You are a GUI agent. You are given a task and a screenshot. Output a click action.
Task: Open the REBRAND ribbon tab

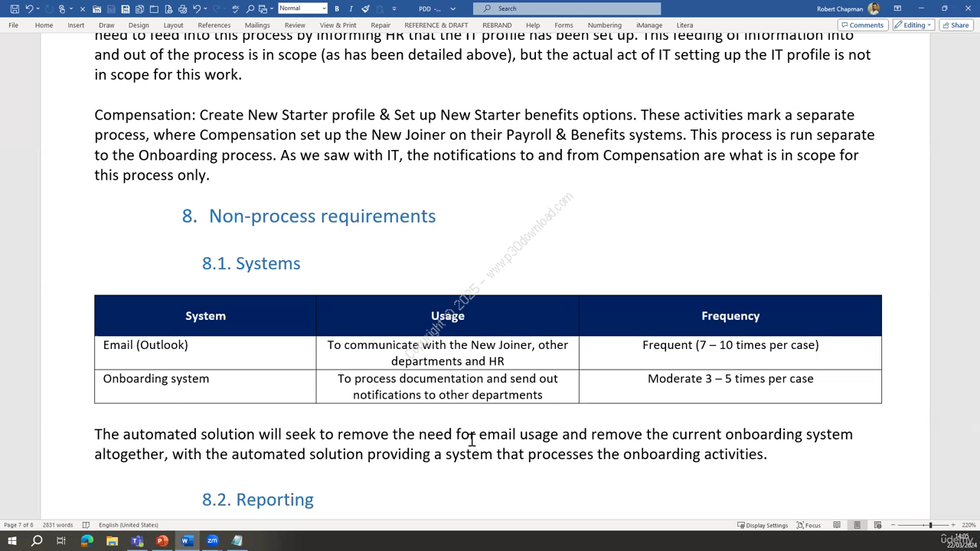click(x=497, y=25)
